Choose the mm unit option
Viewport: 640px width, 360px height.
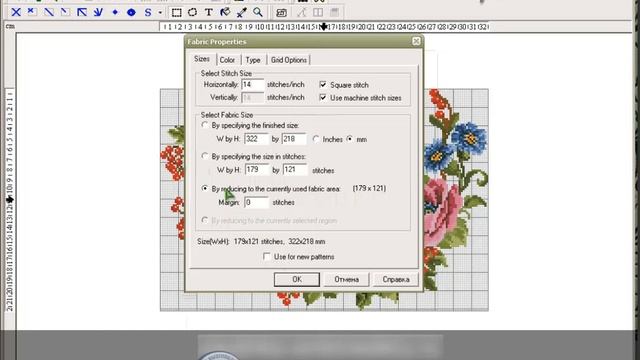coord(349,139)
